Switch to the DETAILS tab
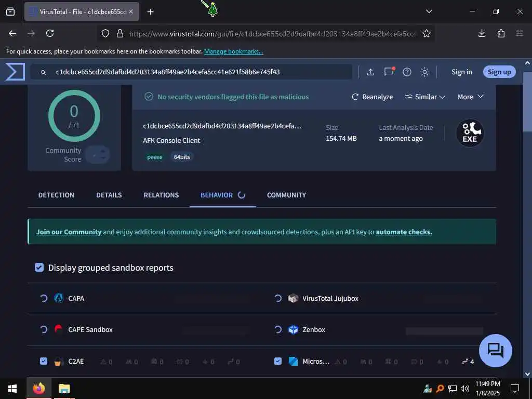 click(x=109, y=195)
